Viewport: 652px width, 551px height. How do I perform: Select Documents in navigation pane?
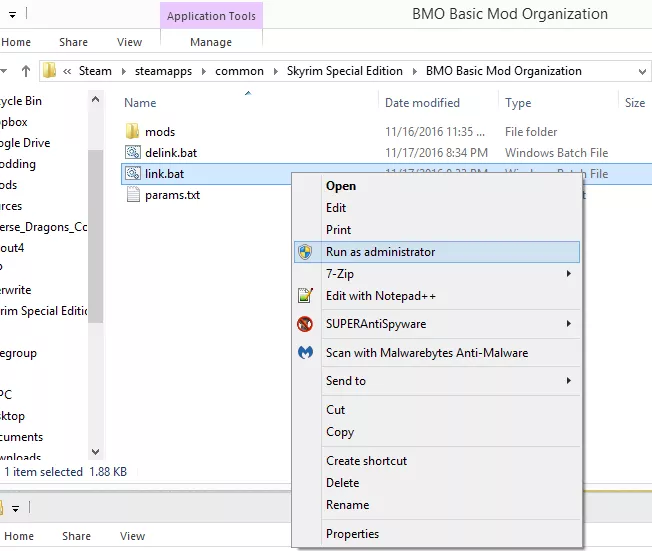click(21, 437)
